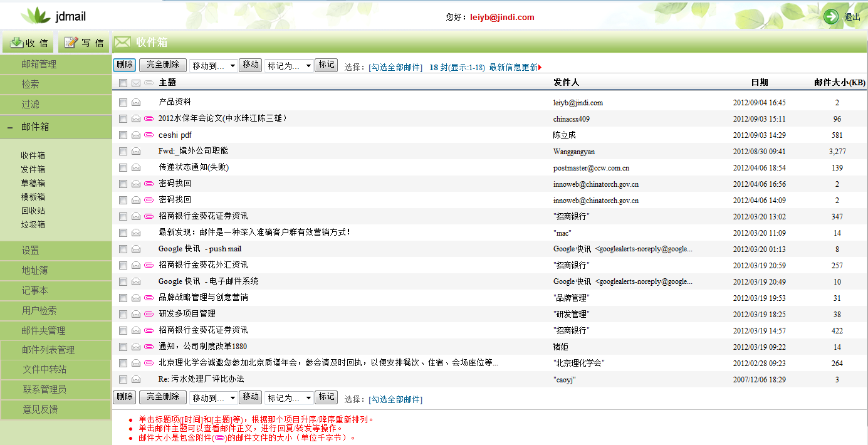Image resolution: width=868 pixels, height=445 pixels.
Task: Click the attachment icon on 研发多项目管理 row
Action: (149, 314)
